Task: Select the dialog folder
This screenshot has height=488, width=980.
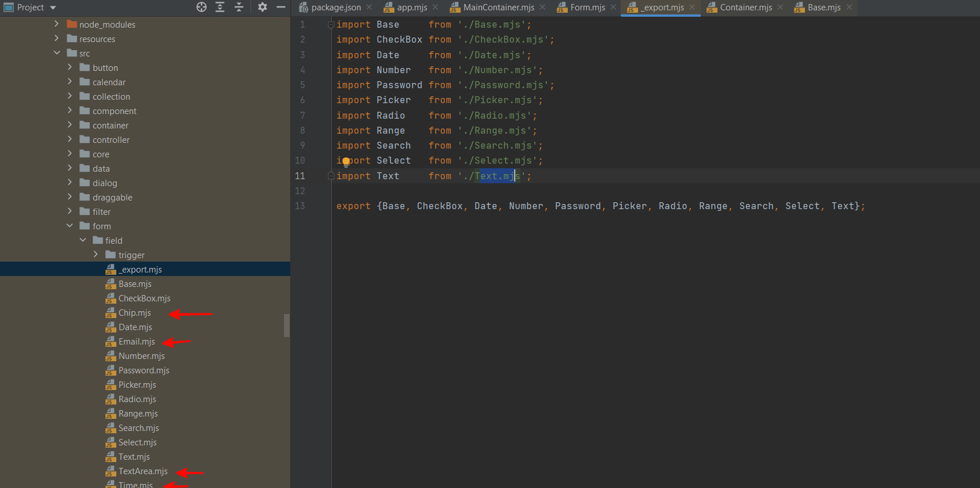Action: pos(105,183)
